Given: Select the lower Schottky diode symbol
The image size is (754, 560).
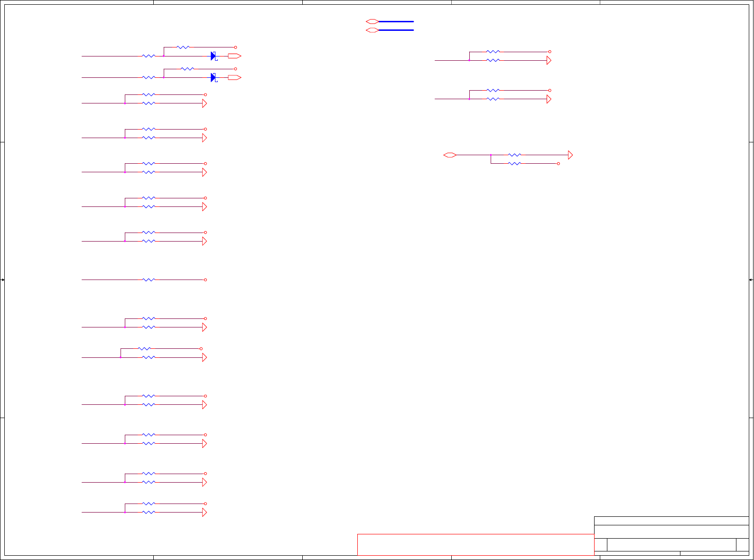Looking at the screenshot, I should pos(214,77).
